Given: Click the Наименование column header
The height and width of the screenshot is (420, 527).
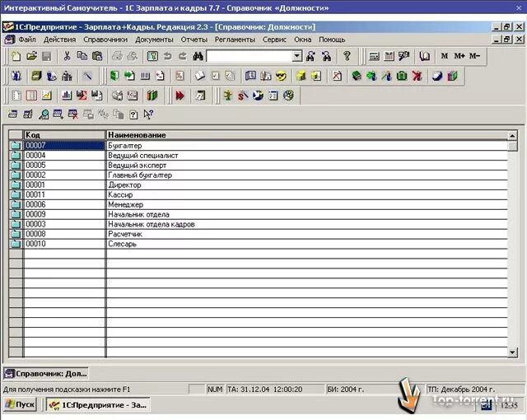Looking at the screenshot, I should (307, 135).
